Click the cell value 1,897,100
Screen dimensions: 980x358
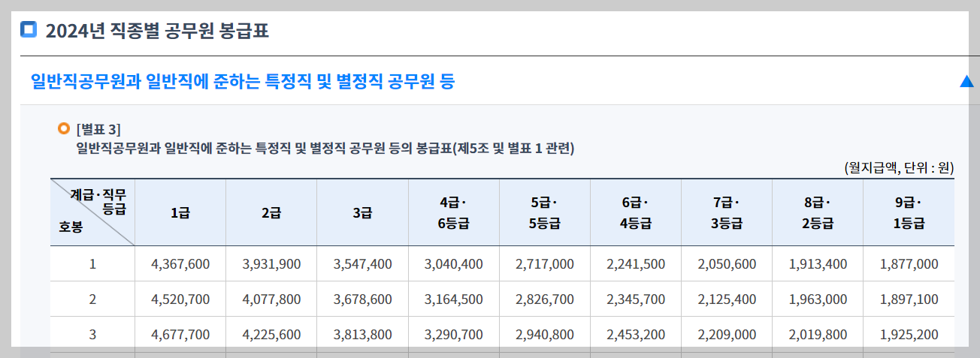[x=909, y=299]
